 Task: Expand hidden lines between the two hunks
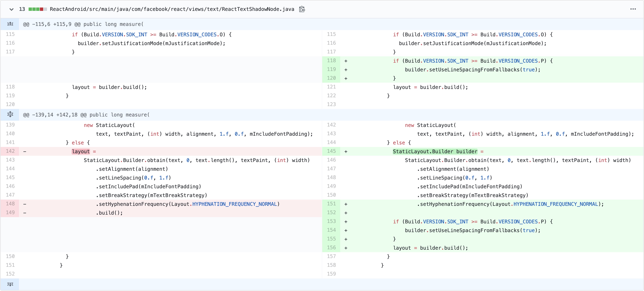click(x=10, y=114)
